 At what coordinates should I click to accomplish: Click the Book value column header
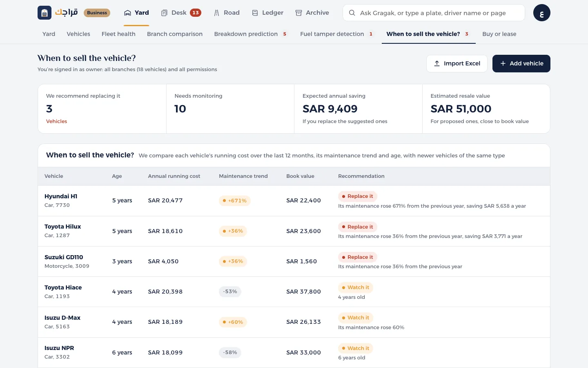click(x=300, y=176)
